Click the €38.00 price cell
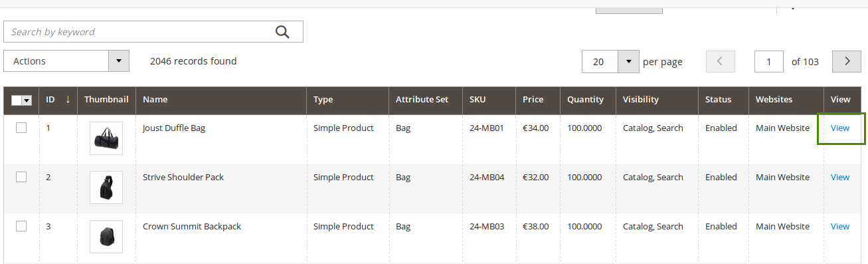The image size is (868, 264). (535, 226)
